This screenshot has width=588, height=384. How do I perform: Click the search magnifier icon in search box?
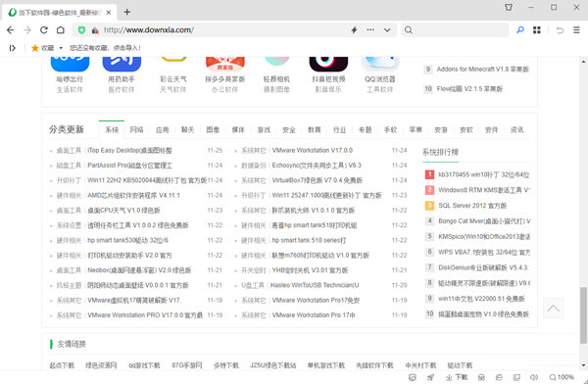[x=409, y=30]
